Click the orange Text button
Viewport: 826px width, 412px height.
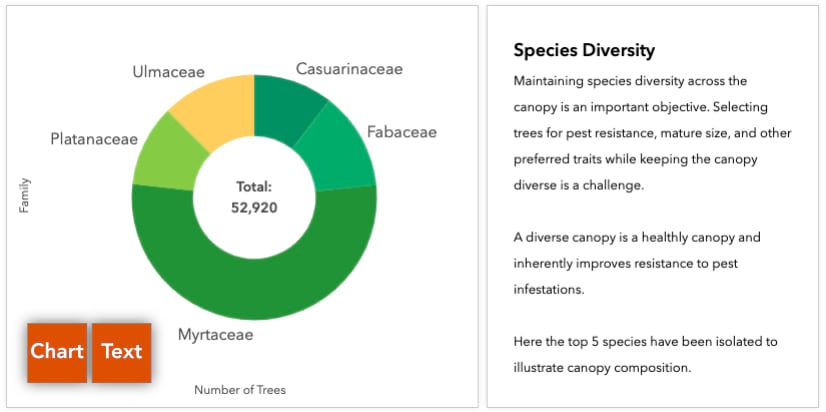pos(122,352)
